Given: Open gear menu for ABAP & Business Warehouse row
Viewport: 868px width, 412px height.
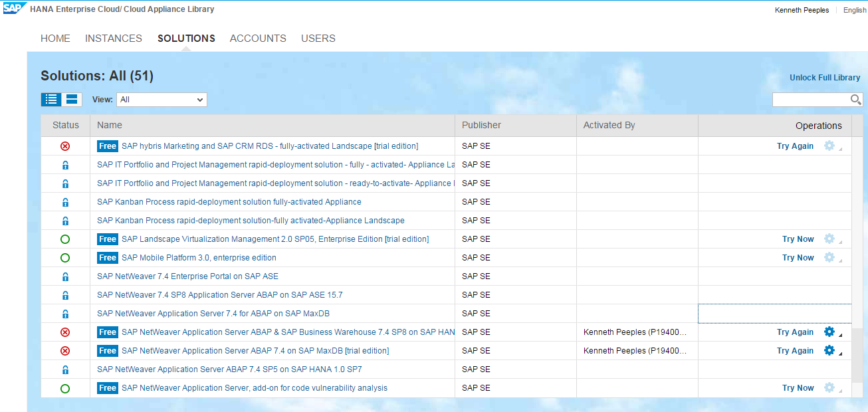Looking at the screenshot, I should [829, 332].
